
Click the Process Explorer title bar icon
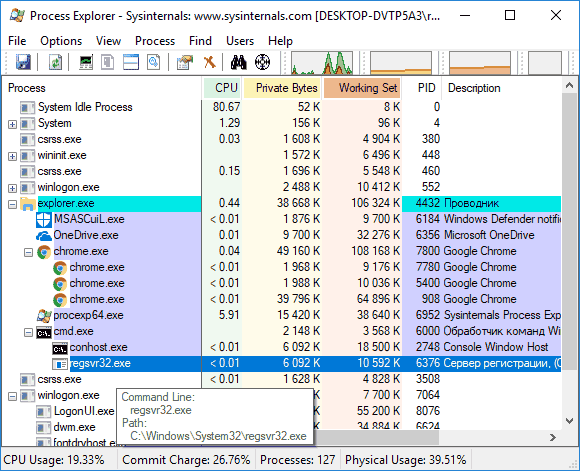(17, 16)
